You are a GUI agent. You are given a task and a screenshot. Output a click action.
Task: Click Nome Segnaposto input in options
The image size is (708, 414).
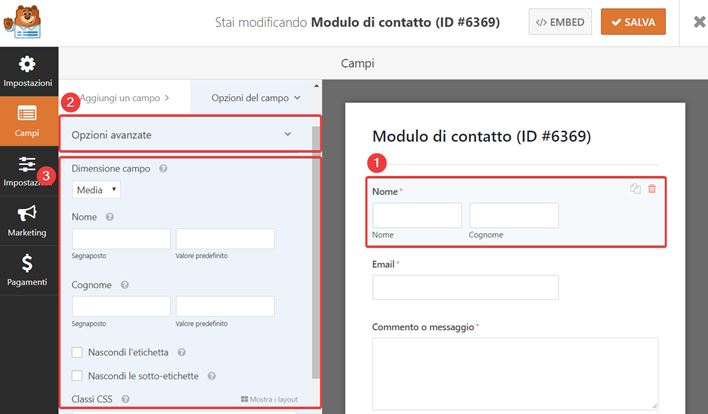(x=121, y=238)
